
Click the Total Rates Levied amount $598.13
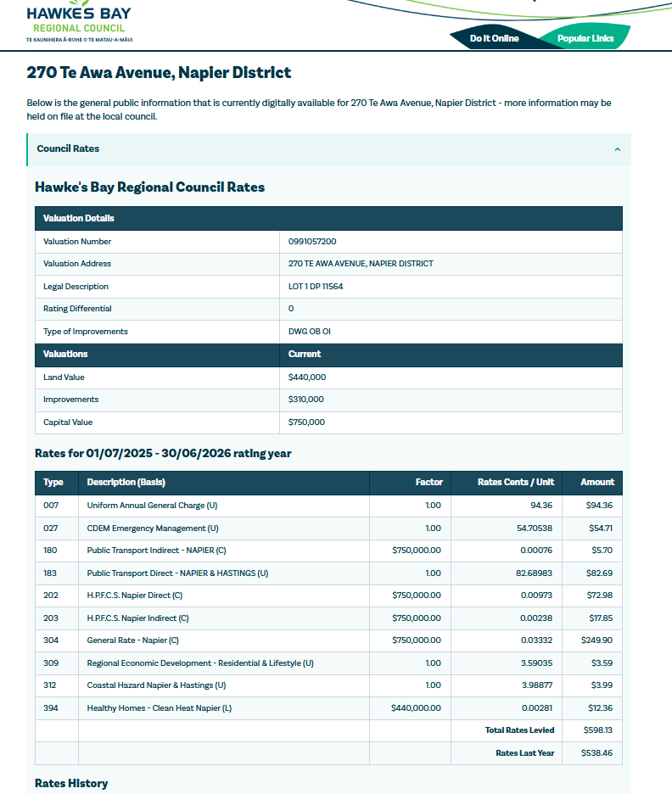(x=597, y=730)
